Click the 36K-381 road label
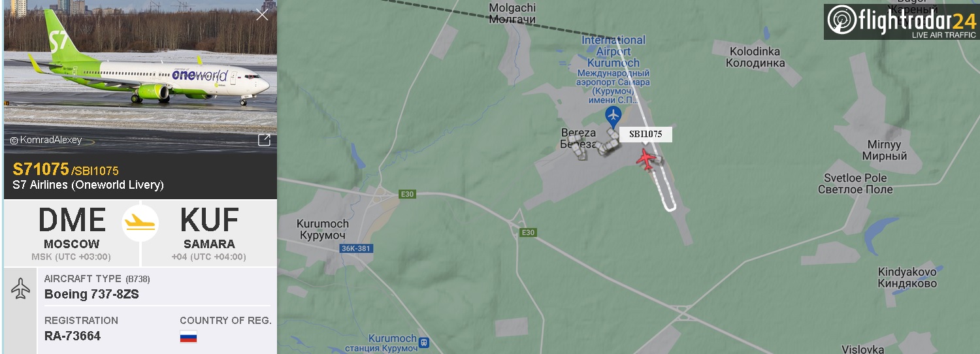 point(357,248)
